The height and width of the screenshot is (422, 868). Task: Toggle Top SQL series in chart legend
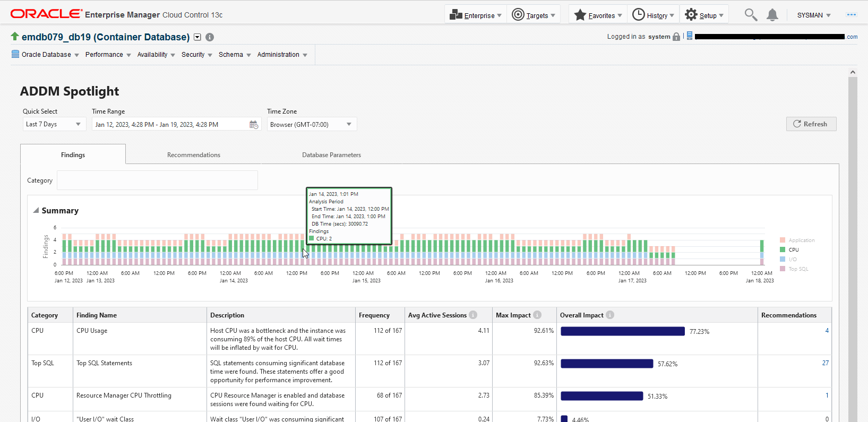[798, 269]
